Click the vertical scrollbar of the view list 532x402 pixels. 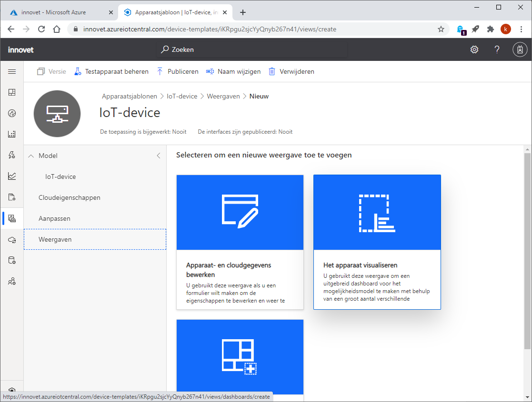527,251
